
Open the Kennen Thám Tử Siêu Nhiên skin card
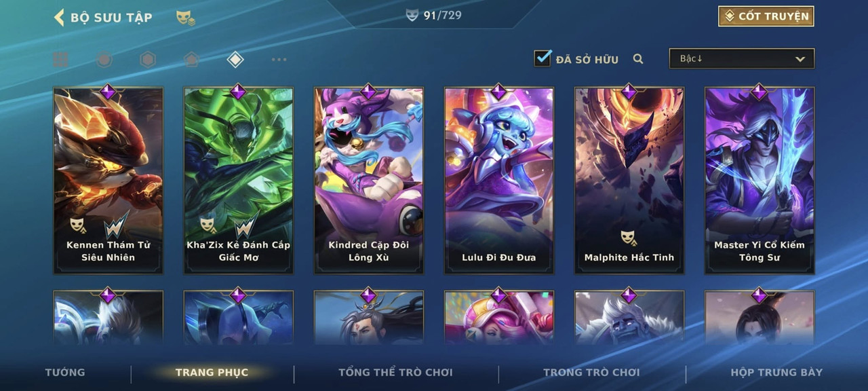[108, 181]
